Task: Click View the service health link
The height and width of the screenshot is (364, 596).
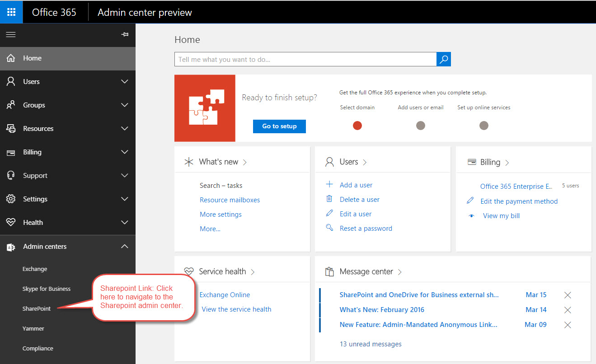Action: [x=236, y=309]
